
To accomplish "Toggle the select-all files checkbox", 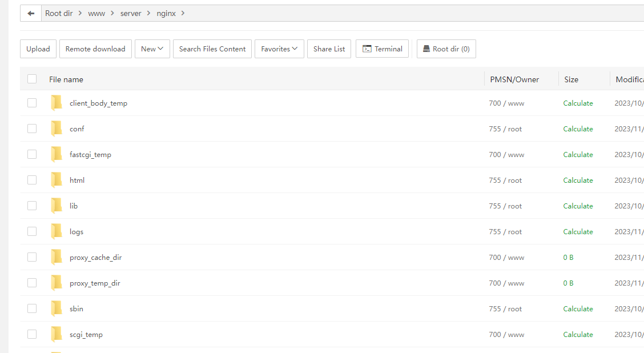I will coord(32,79).
